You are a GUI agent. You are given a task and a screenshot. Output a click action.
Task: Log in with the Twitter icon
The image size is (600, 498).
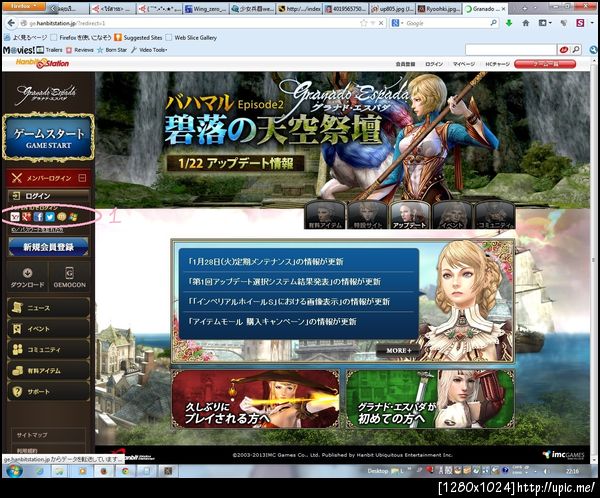coord(50,217)
